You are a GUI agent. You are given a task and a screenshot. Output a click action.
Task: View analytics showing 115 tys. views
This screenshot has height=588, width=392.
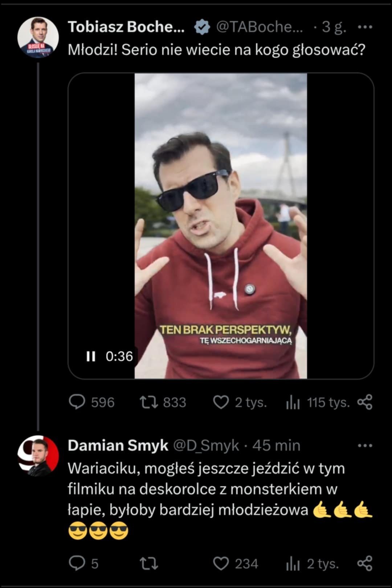click(293, 403)
